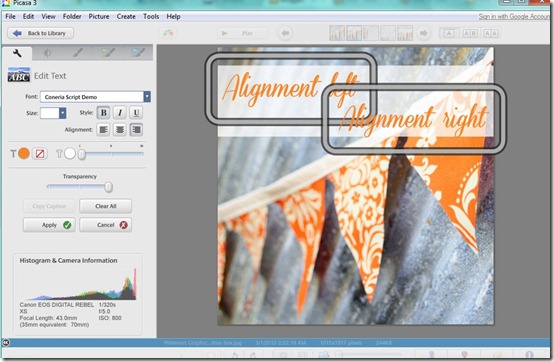Click the Clear All button
The image size is (554, 362).
coord(106,206)
